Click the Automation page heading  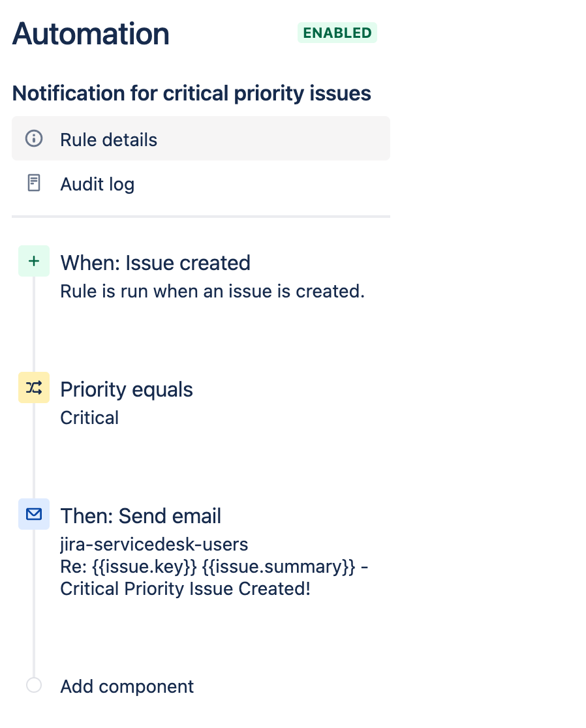[90, 33]
